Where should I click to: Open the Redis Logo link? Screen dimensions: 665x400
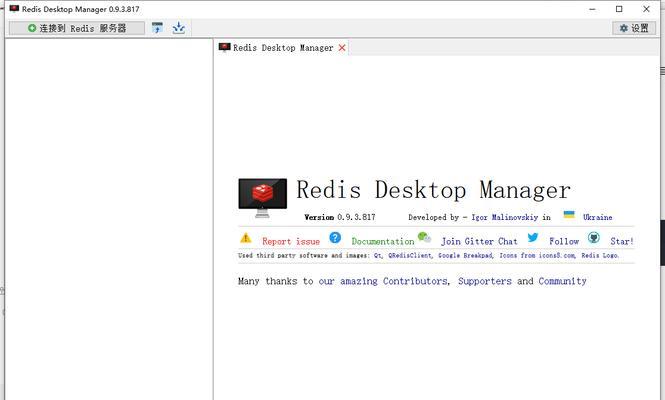600,255
